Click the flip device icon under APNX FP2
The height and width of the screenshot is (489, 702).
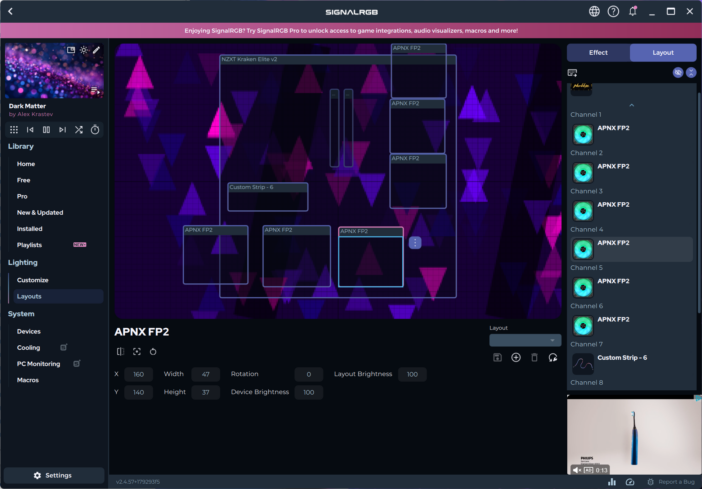coord(120,352)
